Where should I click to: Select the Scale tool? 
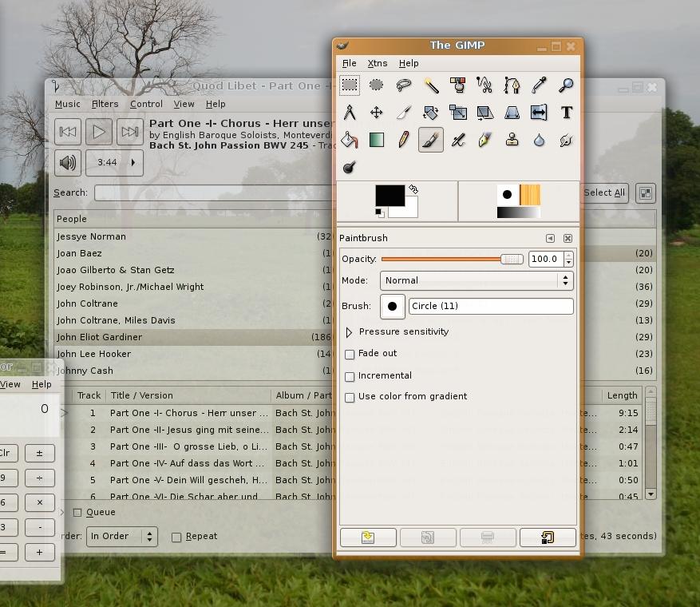point(458,113)
